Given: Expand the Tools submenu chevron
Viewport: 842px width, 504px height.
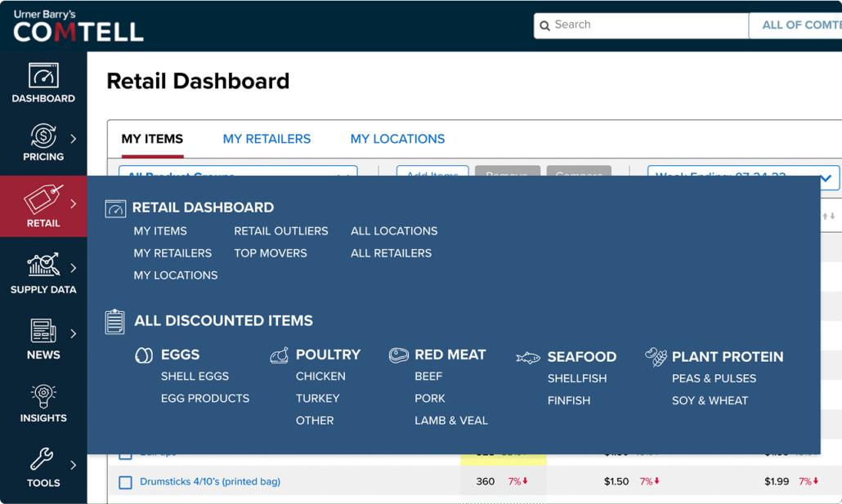Looking at the screenshot, I should pos(74,465).
